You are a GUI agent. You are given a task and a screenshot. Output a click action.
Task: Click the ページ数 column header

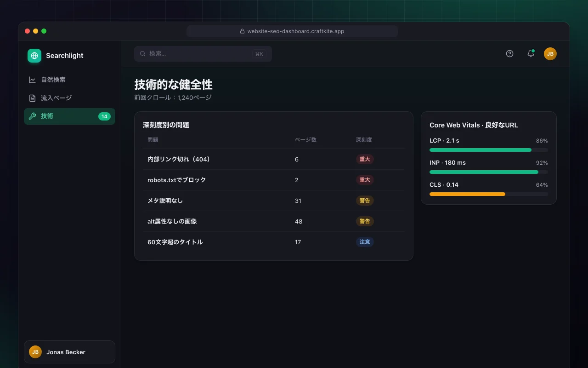(305, 140)
